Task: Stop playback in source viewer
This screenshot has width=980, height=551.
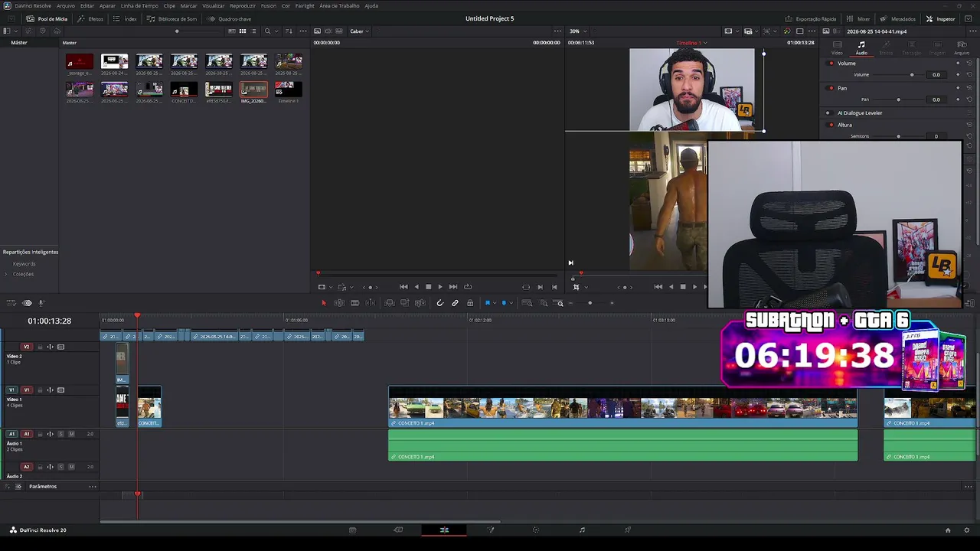Action: click(x=428, y=287)
